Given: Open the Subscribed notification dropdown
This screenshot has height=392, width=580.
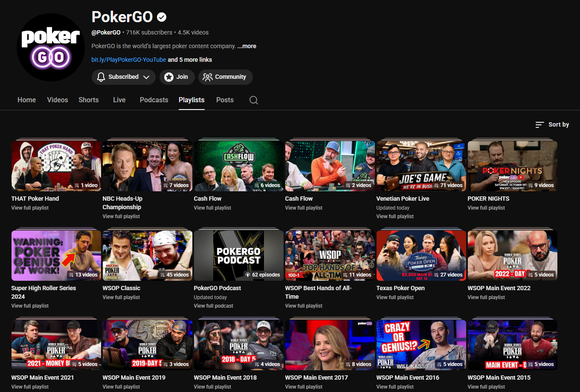Looking at the screenshot, I should point(123,77).
